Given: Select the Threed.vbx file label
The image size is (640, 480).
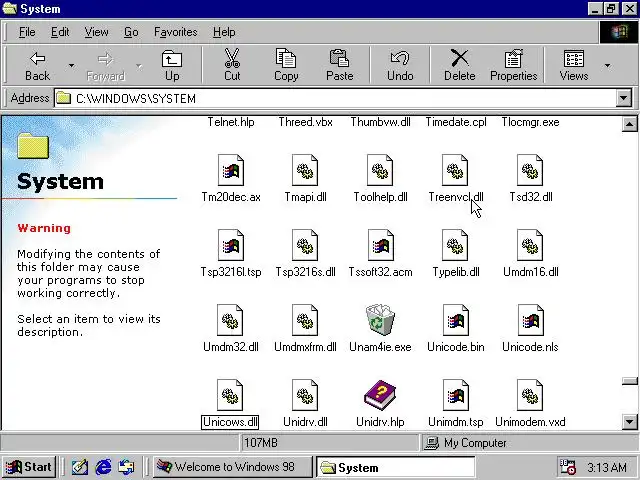Looking at the screenshot, I should coord(305,122).
